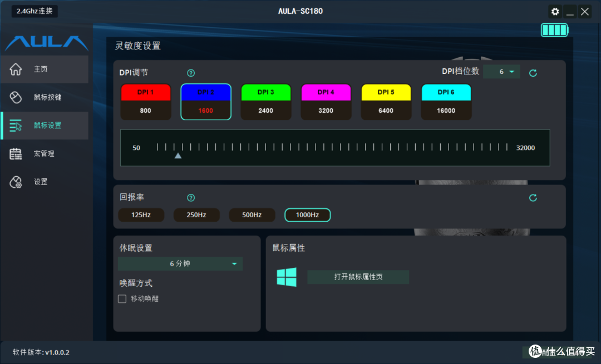The height and width of the screenshot is (364, 601).
Task: Reset DPI settings with refresh icon
Action: (533, 73)
